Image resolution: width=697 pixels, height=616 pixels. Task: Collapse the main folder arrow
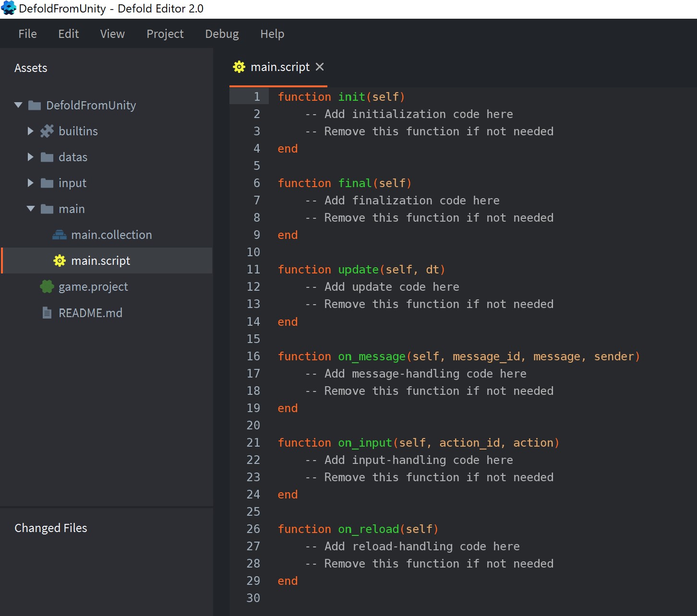click(31, 209)
